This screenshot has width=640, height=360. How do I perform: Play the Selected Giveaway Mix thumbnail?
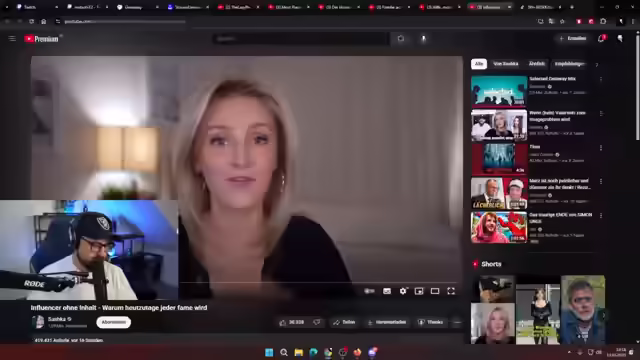coord(499,91)
